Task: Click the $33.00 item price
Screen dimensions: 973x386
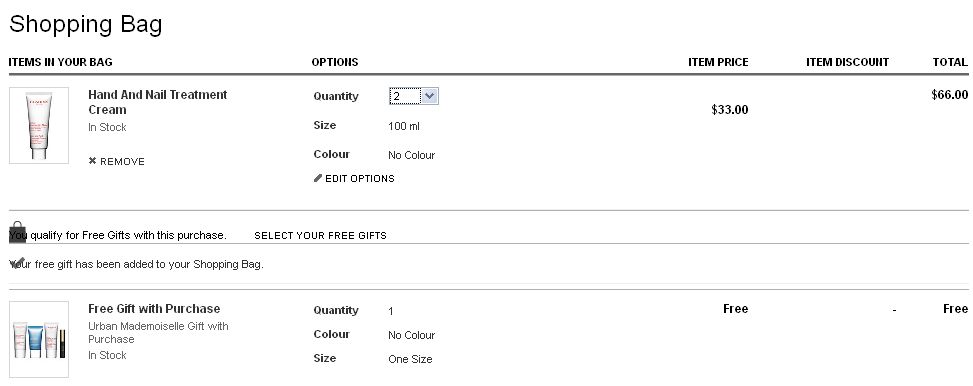Action: (x=730, y=110)
